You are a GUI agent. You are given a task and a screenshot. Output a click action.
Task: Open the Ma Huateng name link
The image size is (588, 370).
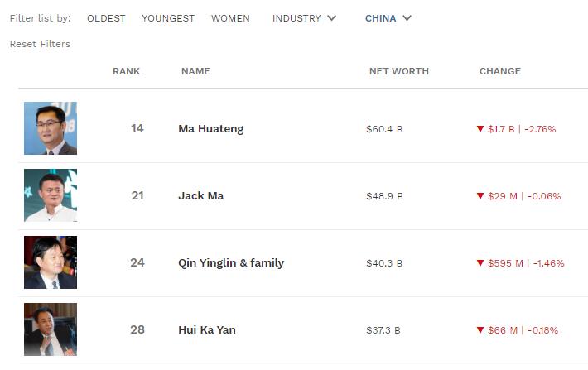(210, 129)
